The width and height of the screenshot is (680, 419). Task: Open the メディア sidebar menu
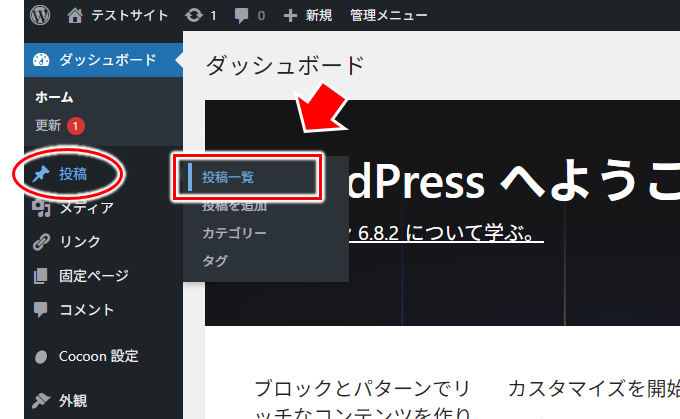(x=87, y=208)
